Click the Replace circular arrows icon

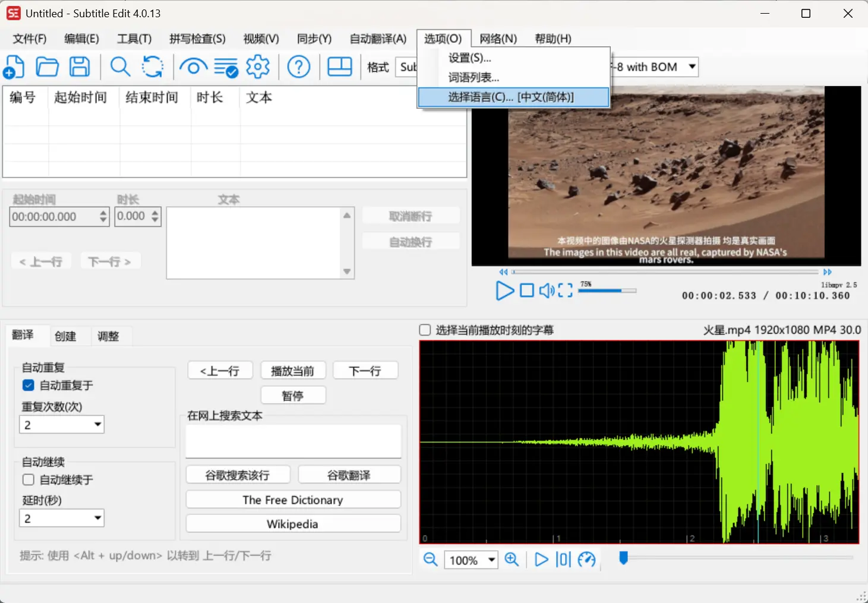(x=153, y=67)
